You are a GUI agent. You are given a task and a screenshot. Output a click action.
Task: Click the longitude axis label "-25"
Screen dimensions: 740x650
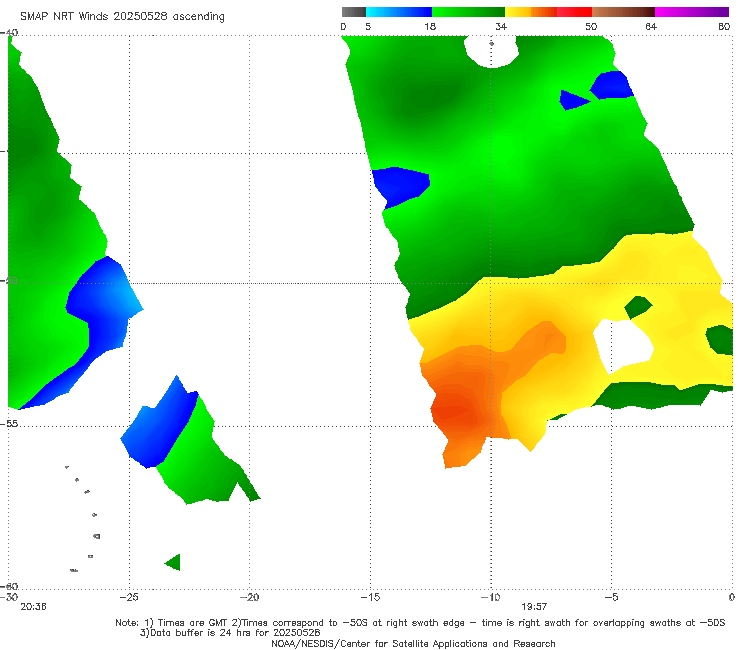click(x=129, y=597)
